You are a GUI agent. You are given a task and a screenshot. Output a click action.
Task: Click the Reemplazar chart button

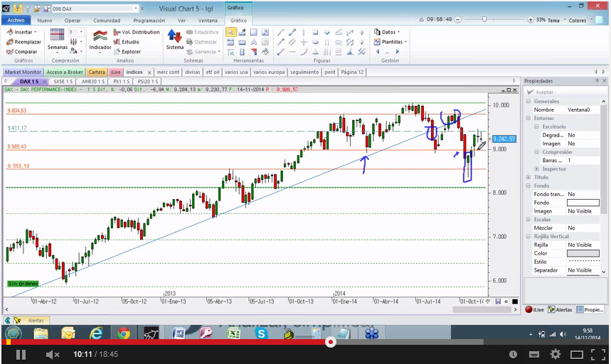click(x=23, y=42)
